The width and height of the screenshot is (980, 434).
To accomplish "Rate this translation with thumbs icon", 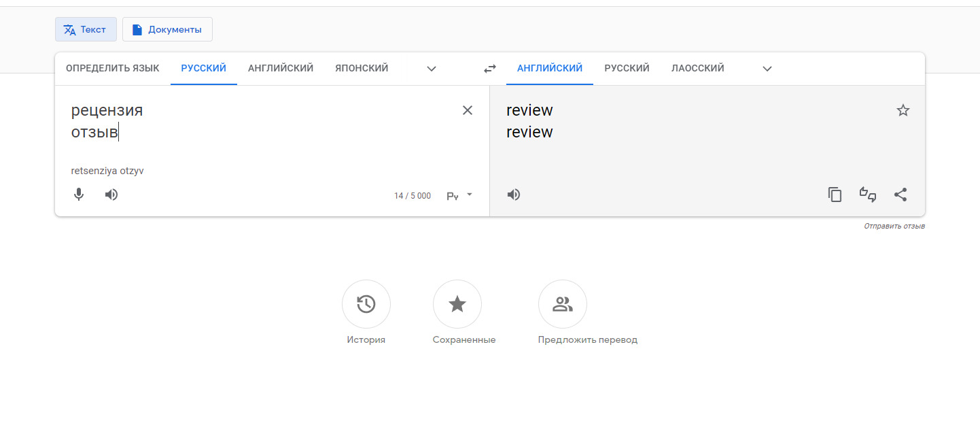I will click(x=867, y=195).
